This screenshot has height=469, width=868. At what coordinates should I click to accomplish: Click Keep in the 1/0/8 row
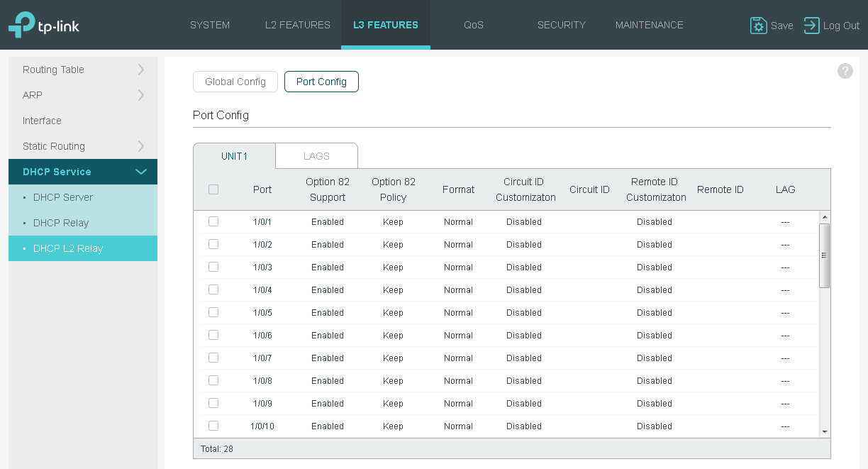(393, 381)
